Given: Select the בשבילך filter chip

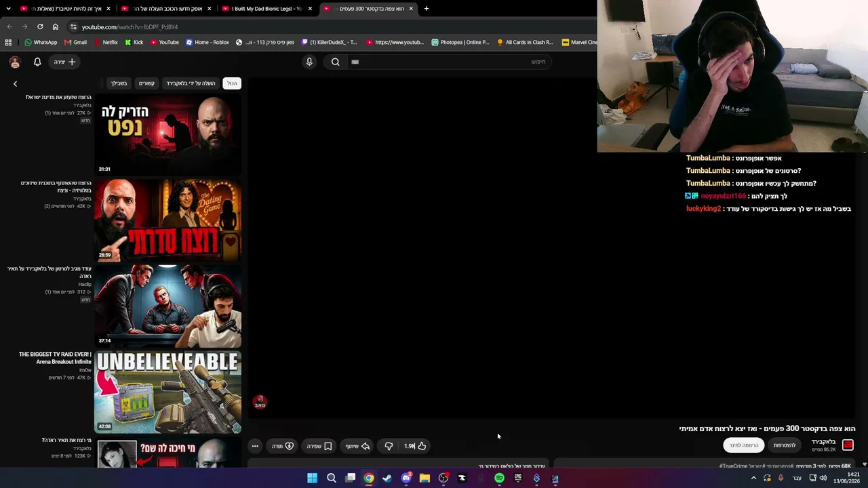Looking at the screenshot, I should coord(119,83).
